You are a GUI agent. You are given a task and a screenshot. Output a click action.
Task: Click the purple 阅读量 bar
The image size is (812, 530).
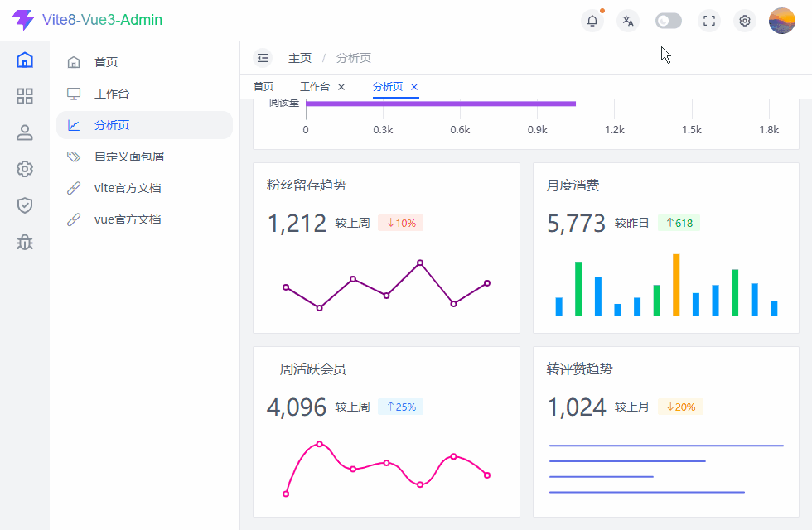tap(441, 104)
